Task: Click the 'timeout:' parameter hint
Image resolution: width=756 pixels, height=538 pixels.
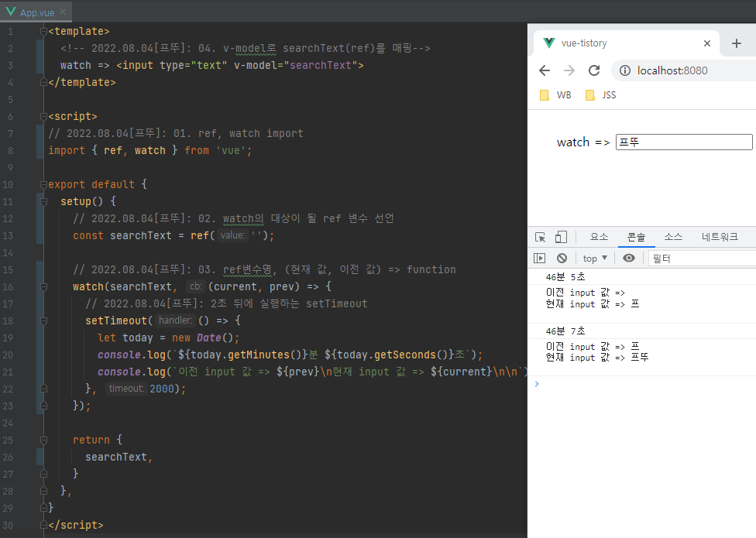Action: [126, 388]
